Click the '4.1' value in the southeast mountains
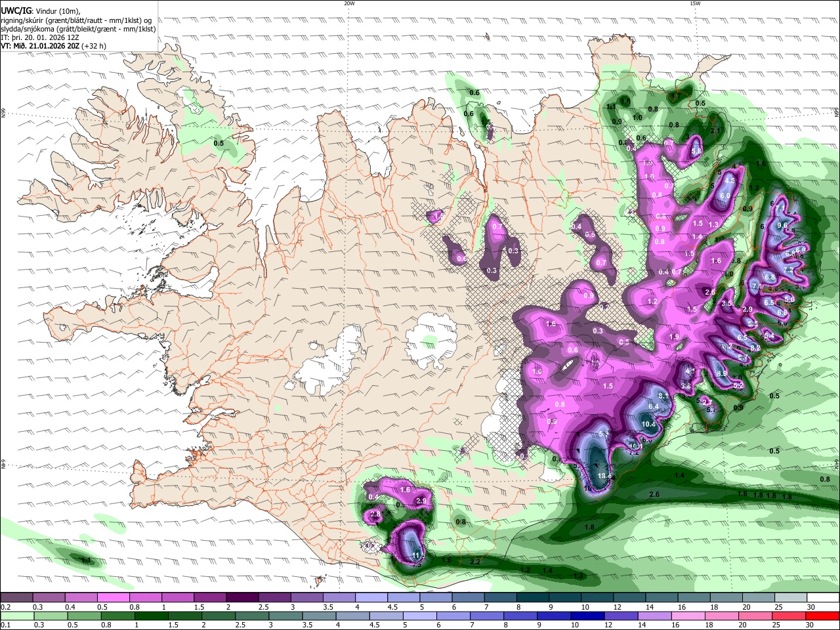 pyautogui.click(x=690, y=371)
